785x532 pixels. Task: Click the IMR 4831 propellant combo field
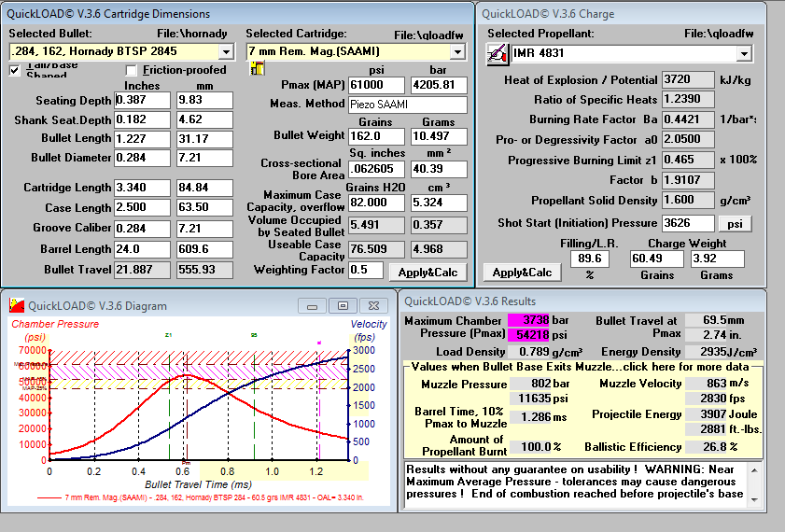(x=631, y=53)
